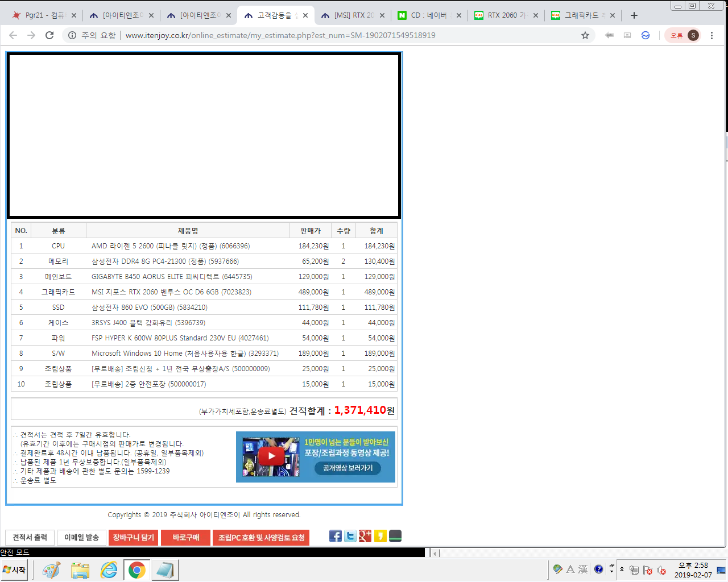Click the muted volume tray icon

(661, 570)
